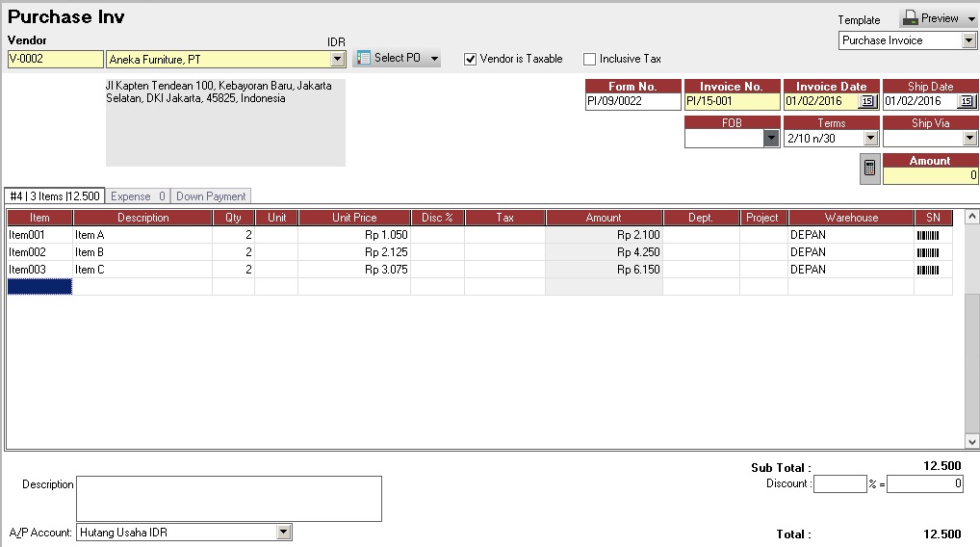Screen dimensions: 980x547
Task: Open the FOB dropdown
Action: pos(770,139)
